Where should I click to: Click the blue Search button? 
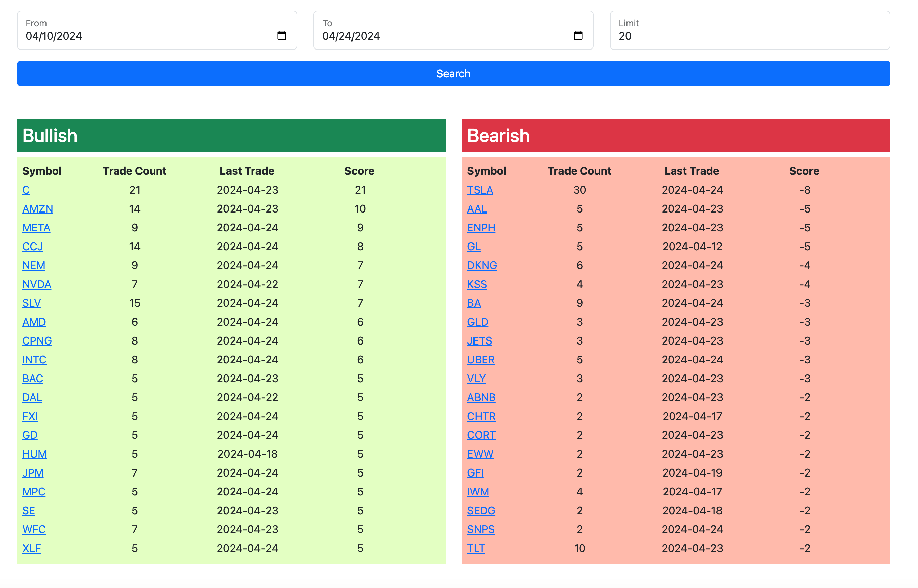click(454, 73)
